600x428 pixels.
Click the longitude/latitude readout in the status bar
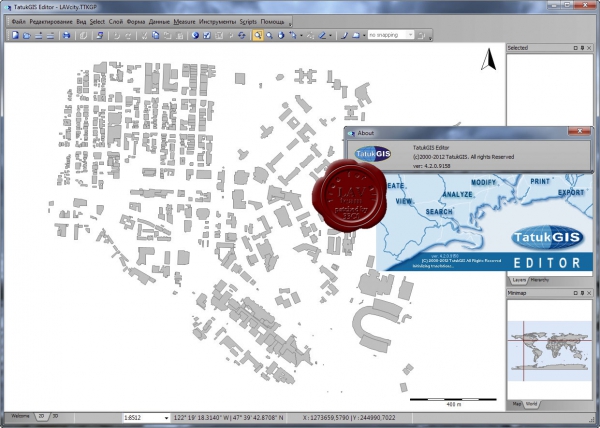pyautogui.click(x=229, y=418)
